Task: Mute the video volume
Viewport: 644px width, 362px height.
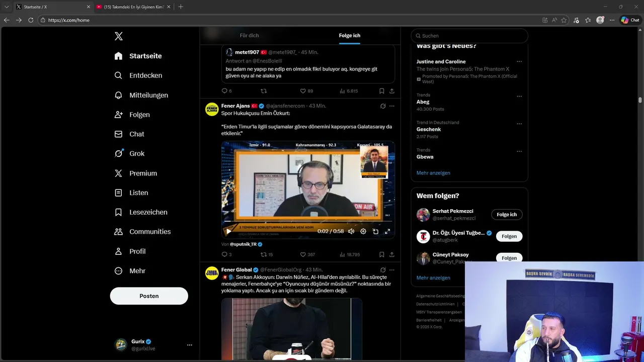Action: pyautogui.click(x=351, y=231)
